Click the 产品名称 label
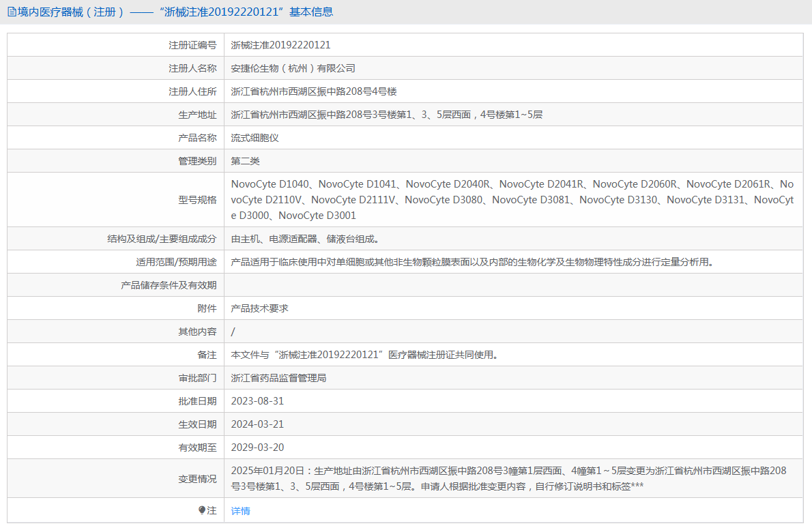The width and height of the screenshot is (812, 528). coord(197,138)
